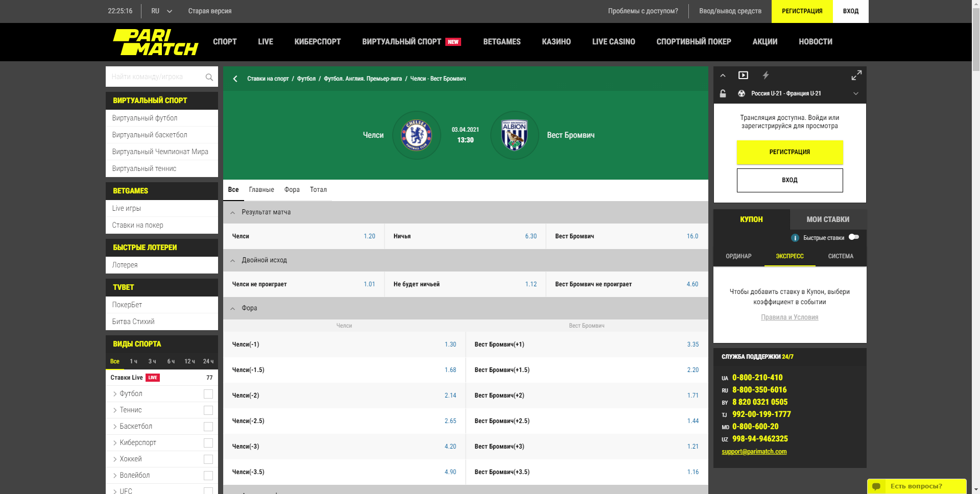The image size is (980, 494).
Task: Check the Волейбол checkbox
Action: [208, 476]
